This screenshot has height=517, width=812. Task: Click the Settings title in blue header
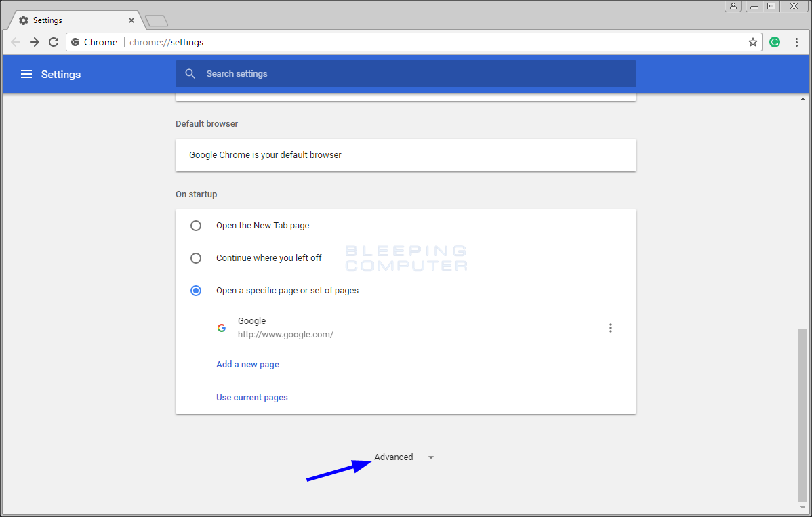pos(60,74)
